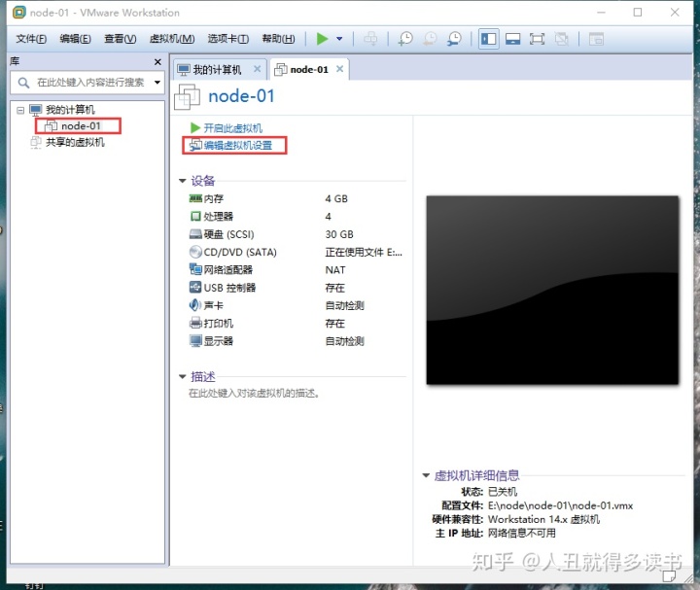Open the 查看(V) menu
The width and height of the screenshot is (700, 590).
[x=121, y=39]
